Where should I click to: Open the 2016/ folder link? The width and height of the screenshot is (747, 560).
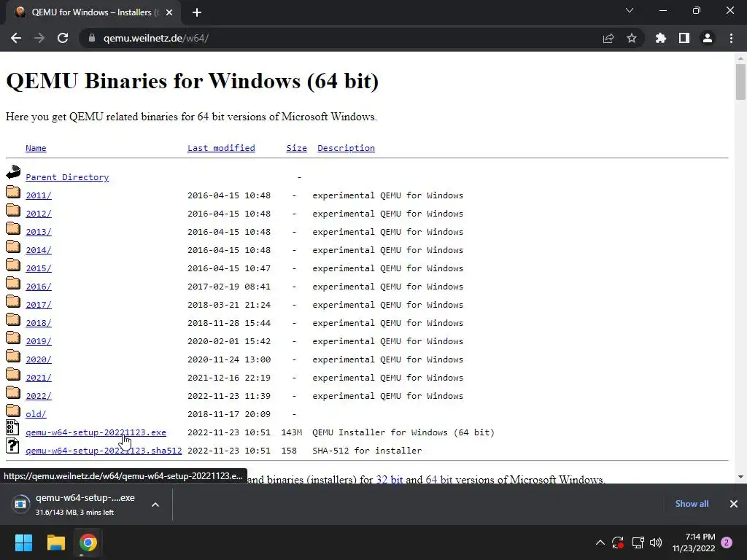(x=39, y=287)
